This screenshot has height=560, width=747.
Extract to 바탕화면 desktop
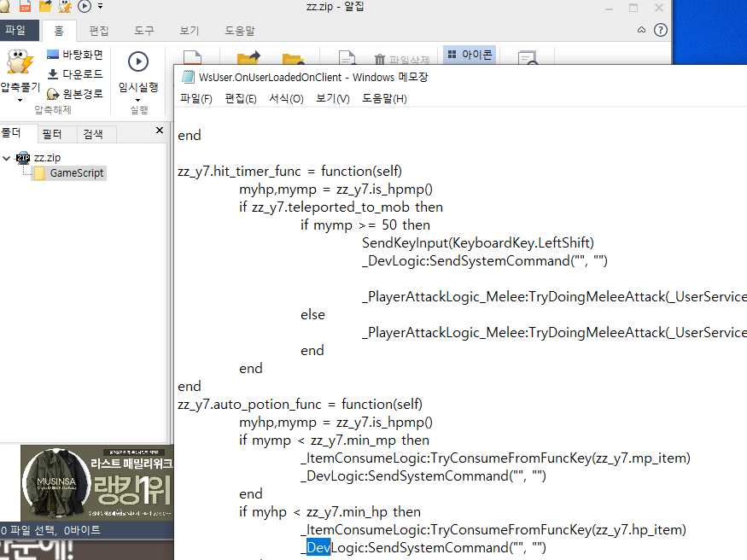(75, 55)
